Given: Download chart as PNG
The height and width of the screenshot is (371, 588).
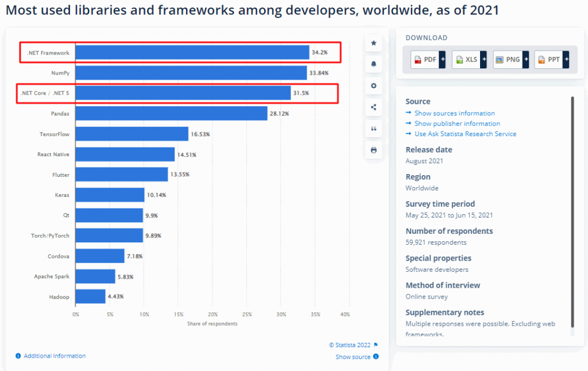Looking at the screenshot, I should (x=508, y=60).
